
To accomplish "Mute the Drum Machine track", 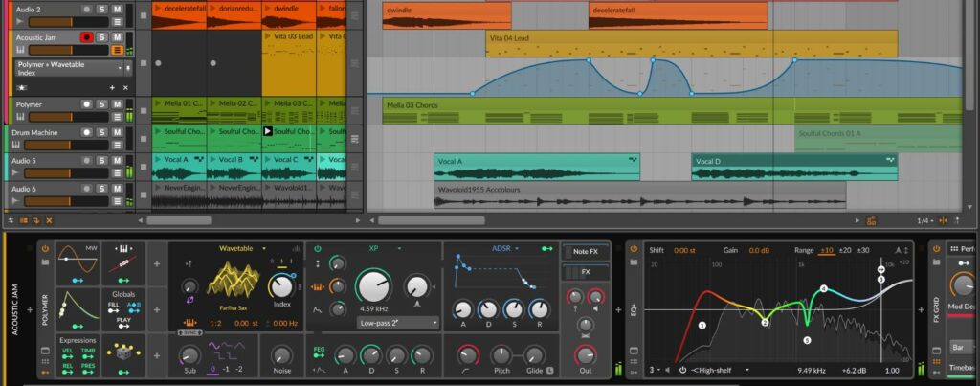I will (117, 132).
